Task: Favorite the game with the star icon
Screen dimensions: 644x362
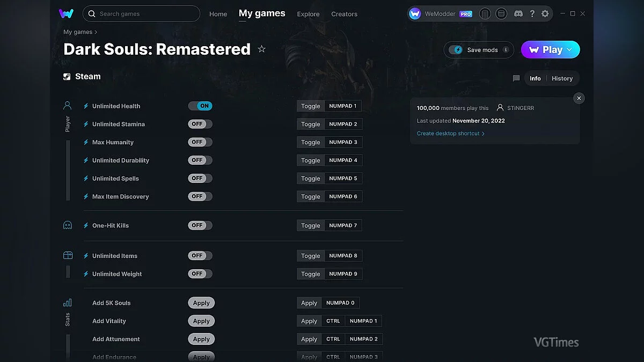Action: pyautogui.click(x=262, y=49)
